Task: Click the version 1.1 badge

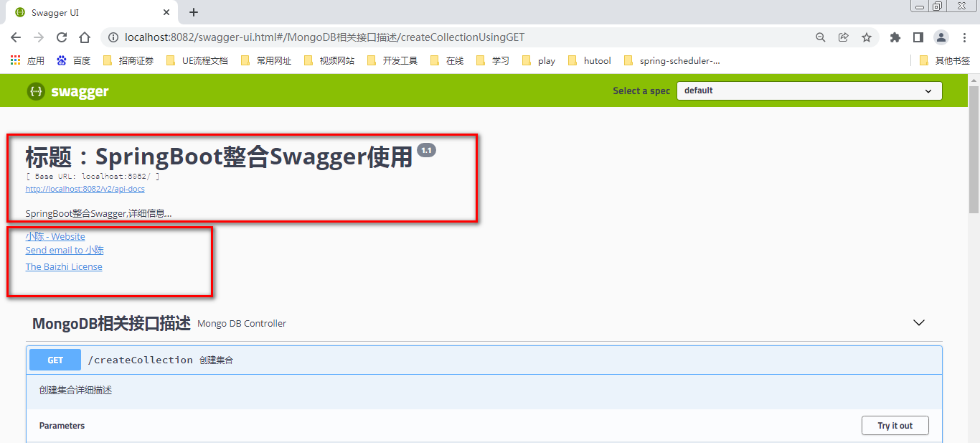Action: point(426,150)
